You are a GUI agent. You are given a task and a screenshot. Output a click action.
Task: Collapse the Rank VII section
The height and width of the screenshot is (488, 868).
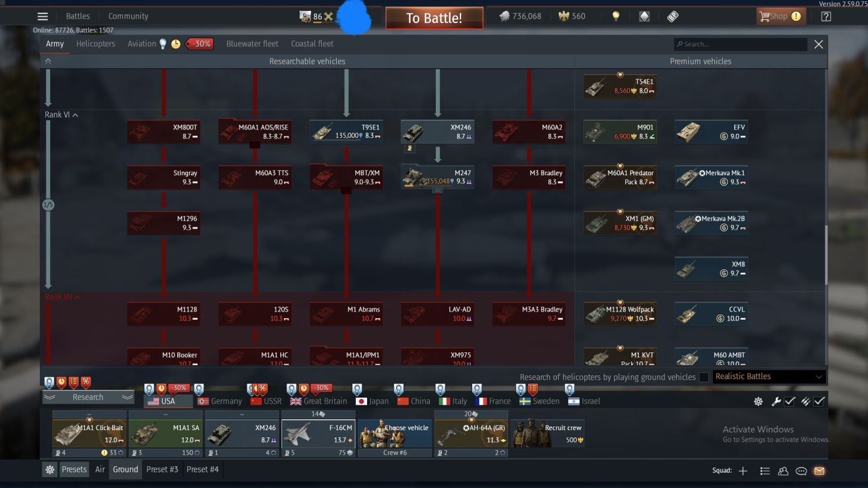63,297
